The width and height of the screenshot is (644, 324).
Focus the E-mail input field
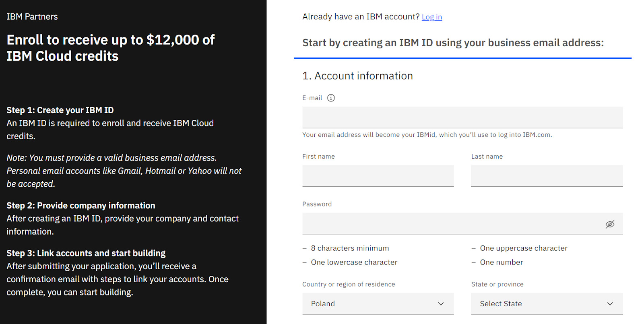462,118
